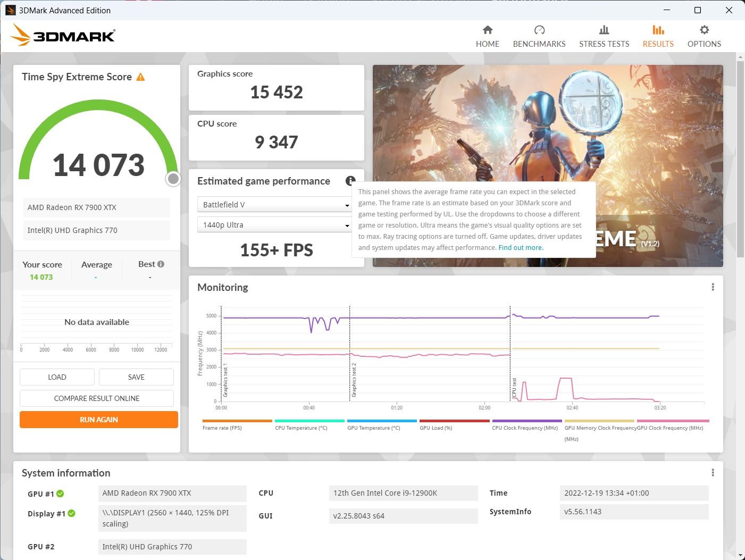Image resolution: width=745 pixels, height=560 pixels.
Task: Click the score gauge end knob
Action: 173,179
